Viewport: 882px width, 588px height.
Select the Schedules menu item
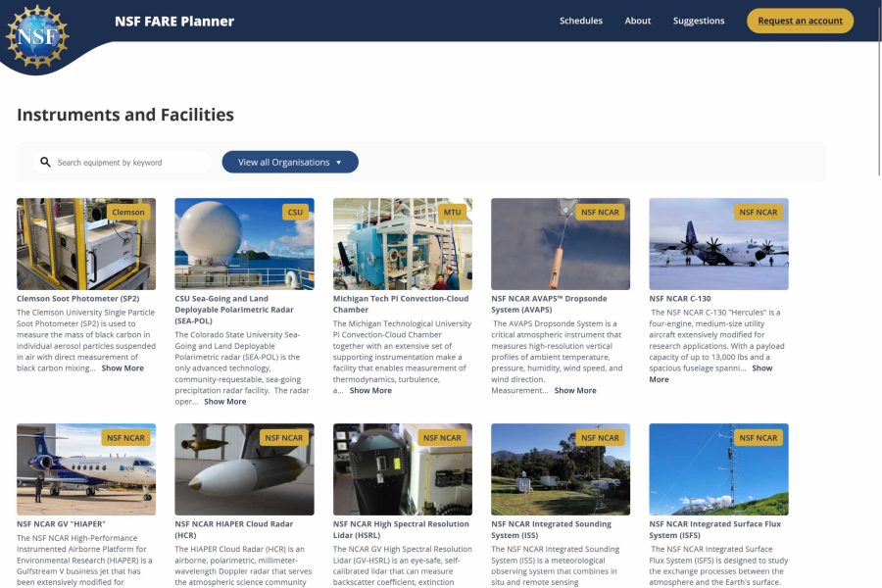581,20
